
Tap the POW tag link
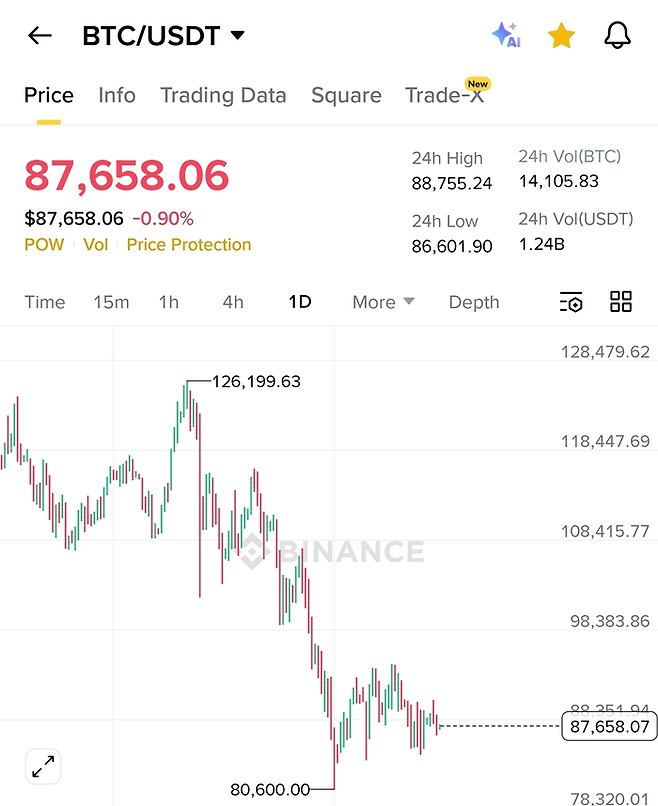pos(44,245)
